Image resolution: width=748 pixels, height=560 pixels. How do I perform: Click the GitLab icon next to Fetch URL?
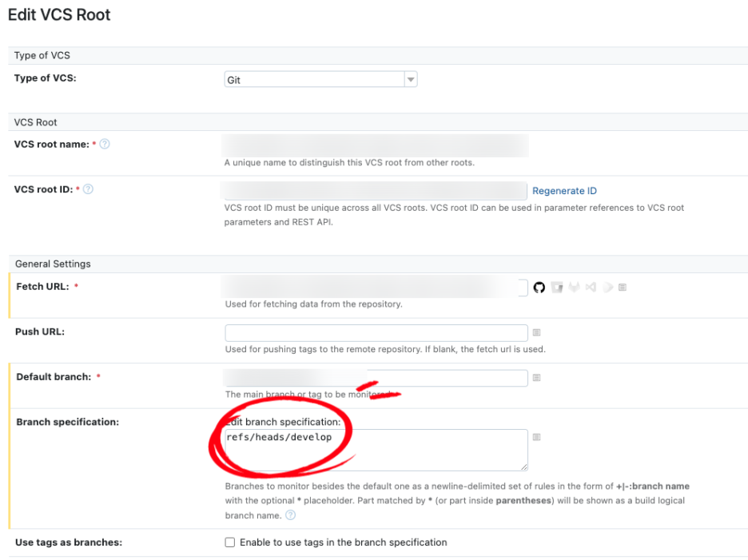574,287
